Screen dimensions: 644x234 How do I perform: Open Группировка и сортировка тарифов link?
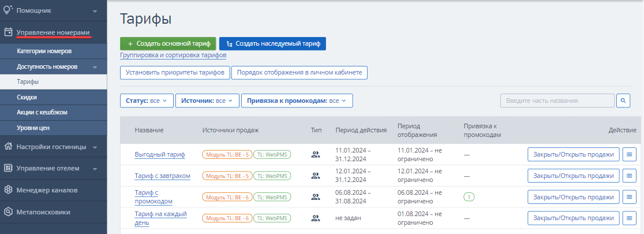[x=173, y=55]
